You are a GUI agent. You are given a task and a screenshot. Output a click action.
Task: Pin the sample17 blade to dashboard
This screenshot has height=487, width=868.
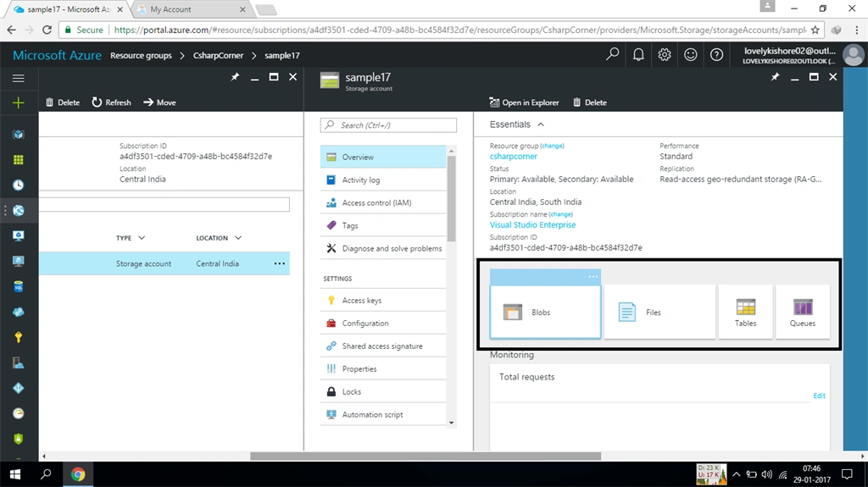click(775, 77)
